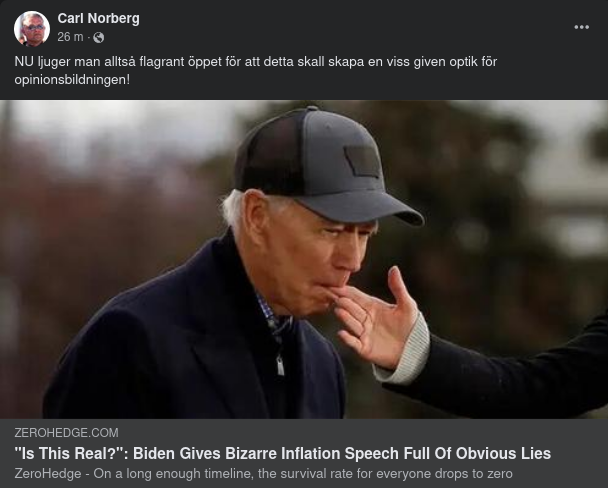The width and height of the screenshot is (608, 488).
Task: Open the post via the 26 m timestamp
Action: click(70, 37)
